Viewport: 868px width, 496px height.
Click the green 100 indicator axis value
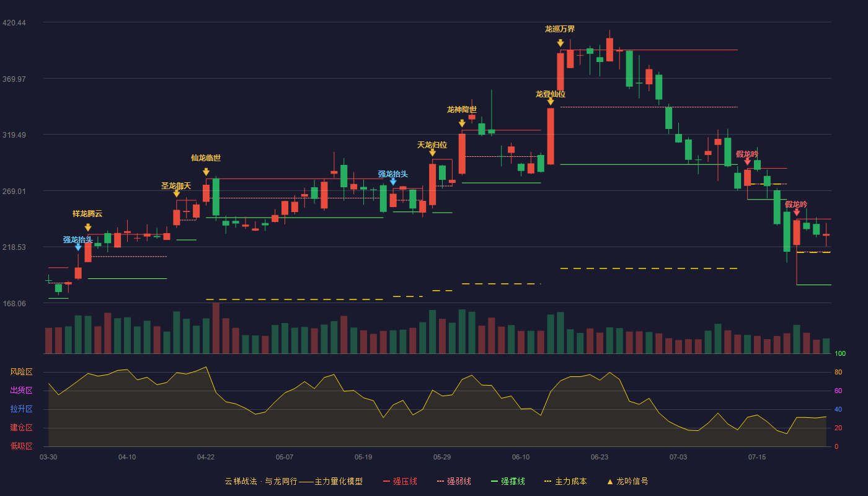click(x=840, y=354)
